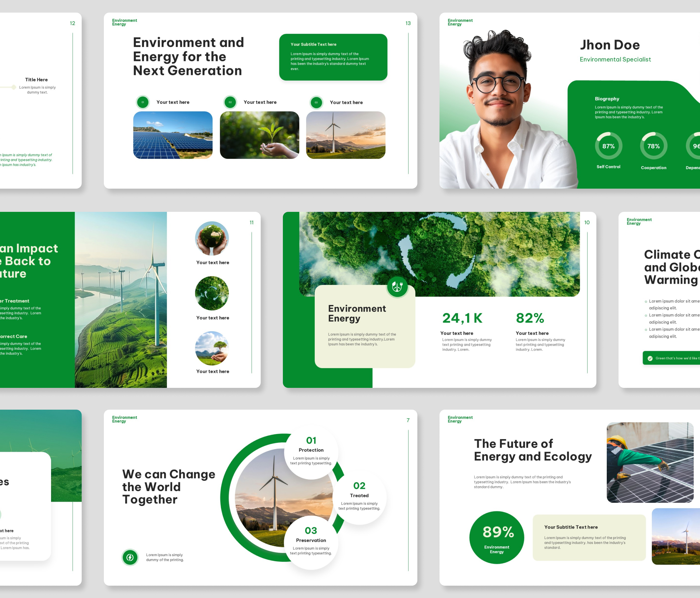Click the lightning bolt energy icon

click(x=130, y=557)
